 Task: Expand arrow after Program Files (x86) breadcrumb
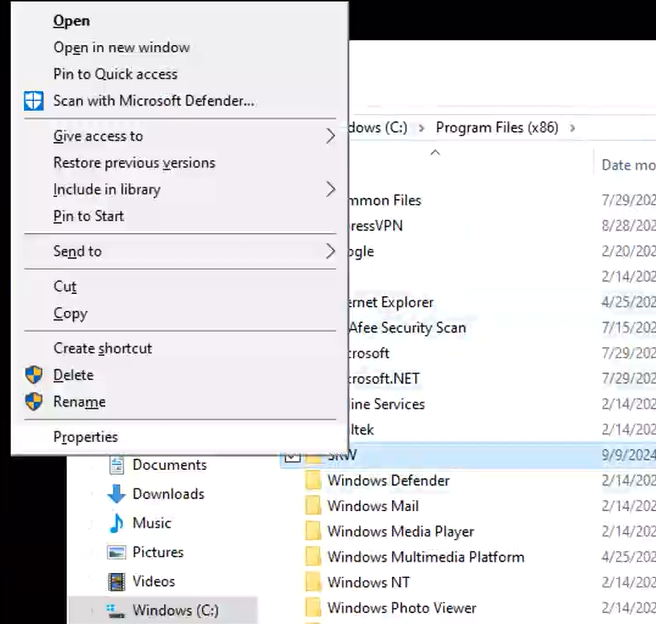(572, 128)
